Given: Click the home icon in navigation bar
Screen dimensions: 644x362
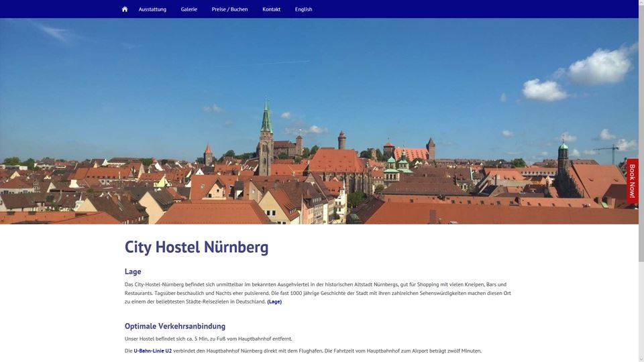Looking at the screenshot, I should click(125, 9).
